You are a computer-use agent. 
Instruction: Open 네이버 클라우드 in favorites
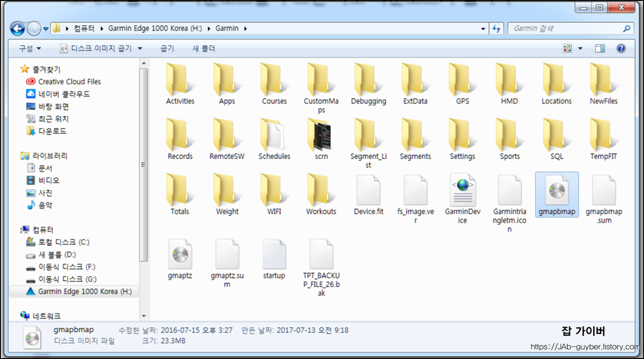[x=58, y=94]
